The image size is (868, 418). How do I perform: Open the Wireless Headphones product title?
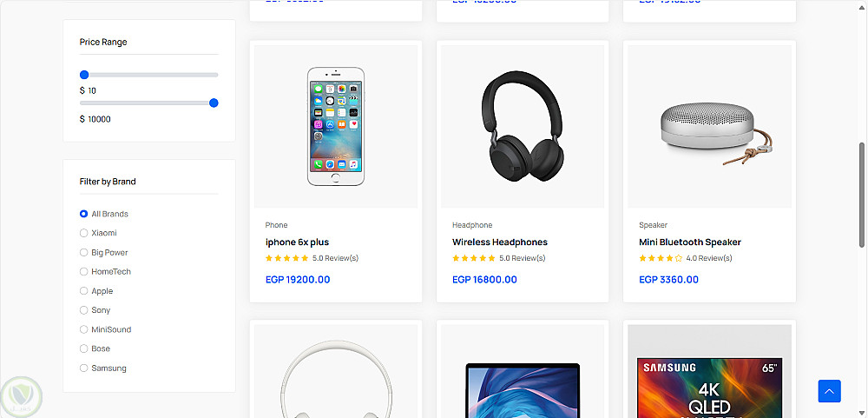500,242
